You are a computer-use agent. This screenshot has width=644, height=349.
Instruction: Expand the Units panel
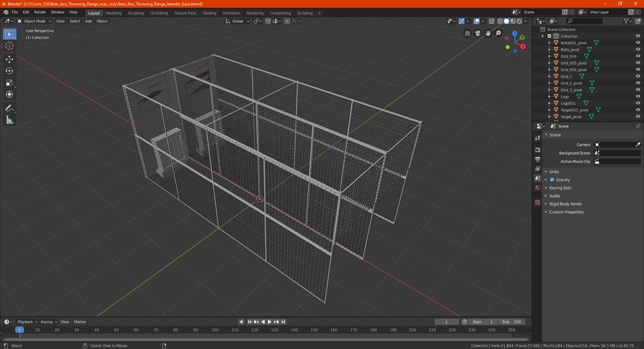[554, 171]
